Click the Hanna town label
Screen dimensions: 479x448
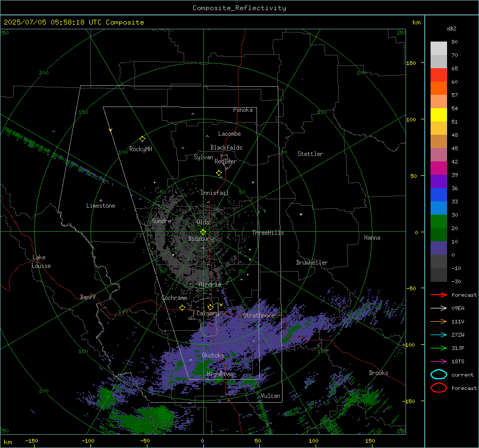pos(372,238)
